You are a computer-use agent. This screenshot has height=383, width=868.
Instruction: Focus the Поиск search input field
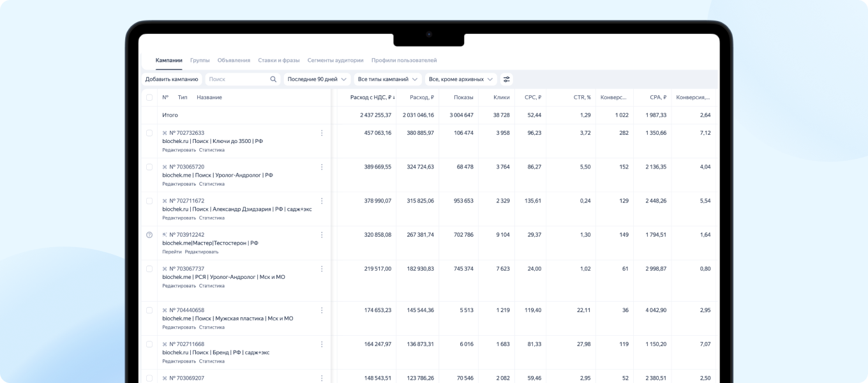tap(237, 79)
